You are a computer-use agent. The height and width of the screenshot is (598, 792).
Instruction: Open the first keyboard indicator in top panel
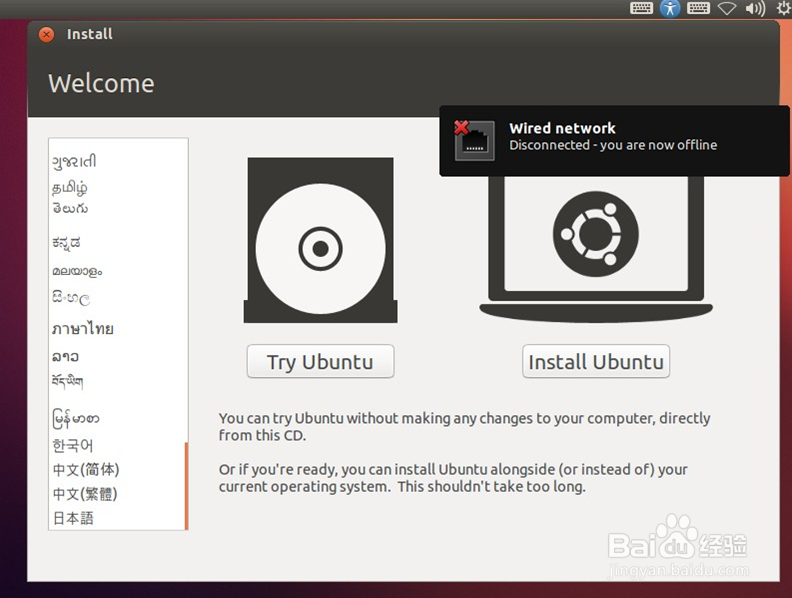[641, 8]
